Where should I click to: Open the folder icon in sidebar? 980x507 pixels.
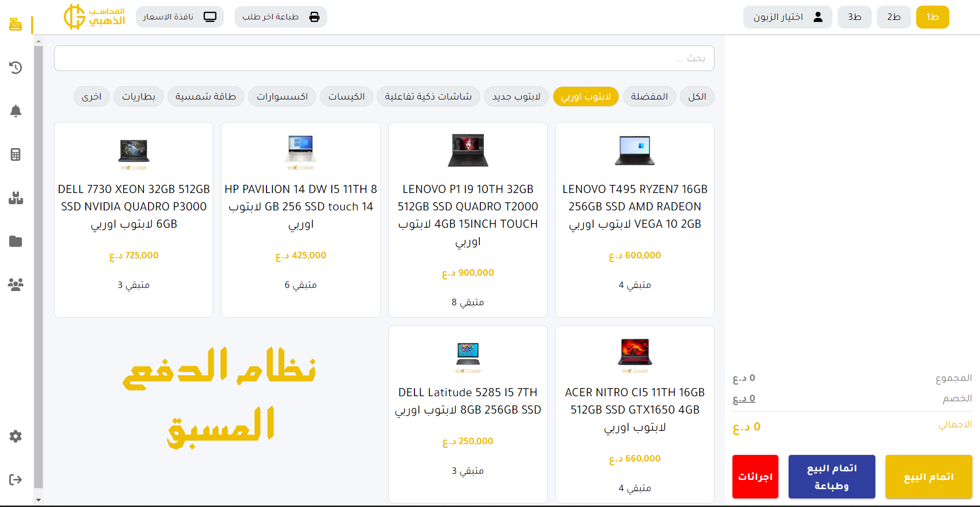coord(15,241)
